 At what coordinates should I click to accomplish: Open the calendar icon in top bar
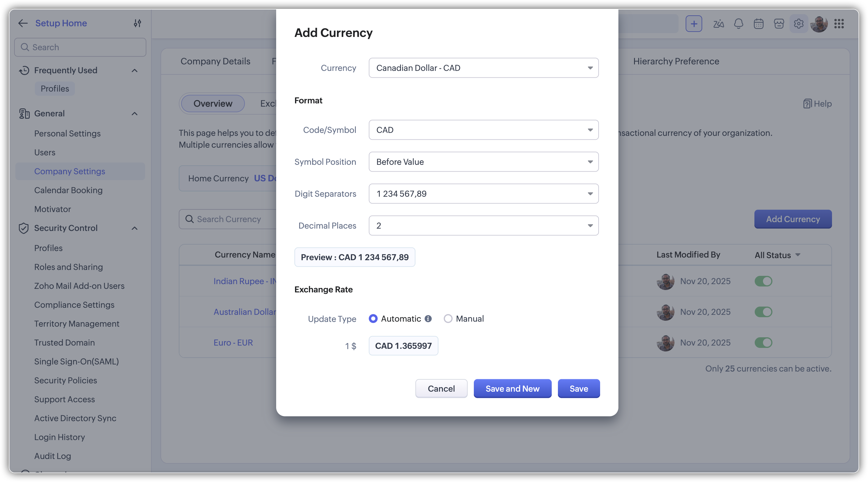(x=759, y=24)
